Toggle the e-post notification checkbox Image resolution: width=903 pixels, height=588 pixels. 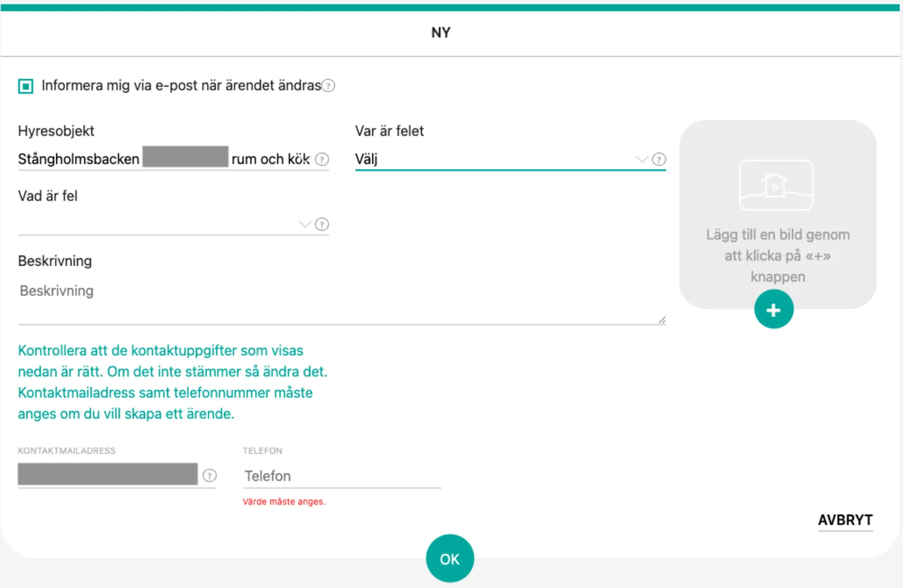point(26,86)
